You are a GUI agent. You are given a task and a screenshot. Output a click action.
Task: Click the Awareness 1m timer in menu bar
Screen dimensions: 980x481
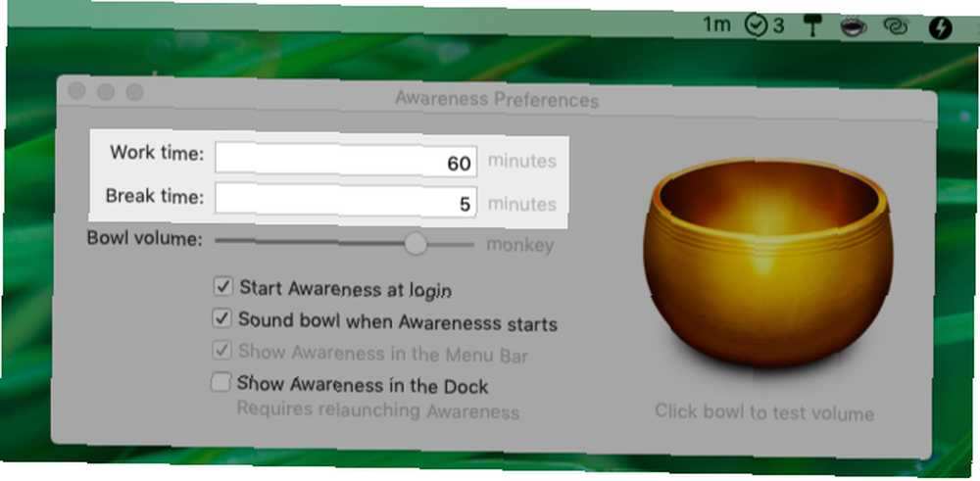[716, 25]
